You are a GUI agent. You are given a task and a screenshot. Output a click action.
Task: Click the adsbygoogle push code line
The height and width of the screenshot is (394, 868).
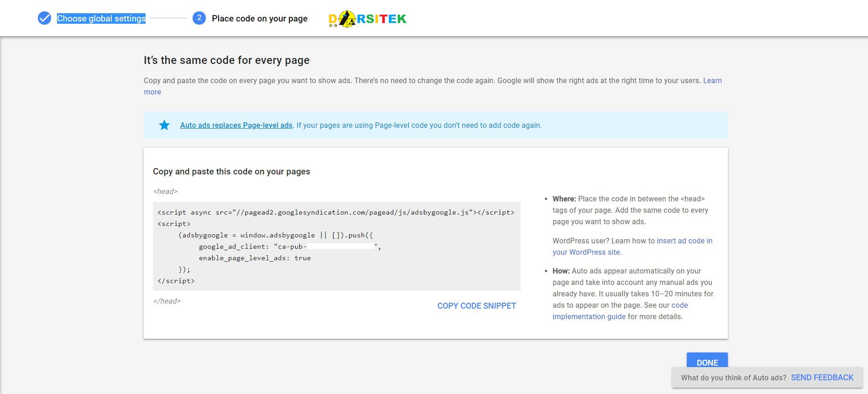pos(276,235)
